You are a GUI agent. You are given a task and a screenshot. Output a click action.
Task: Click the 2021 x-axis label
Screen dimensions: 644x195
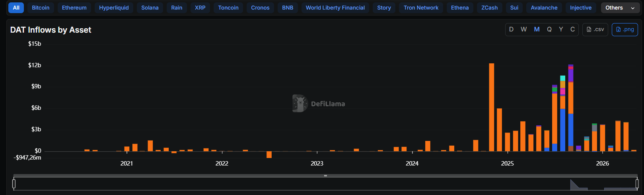tap(126, 164)
